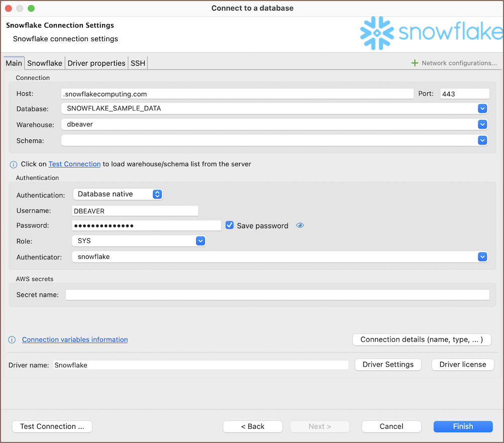Open the Connection variables information link
This screenshot has height=443, width=504.
pyautogui.click(x=75, y=340)
